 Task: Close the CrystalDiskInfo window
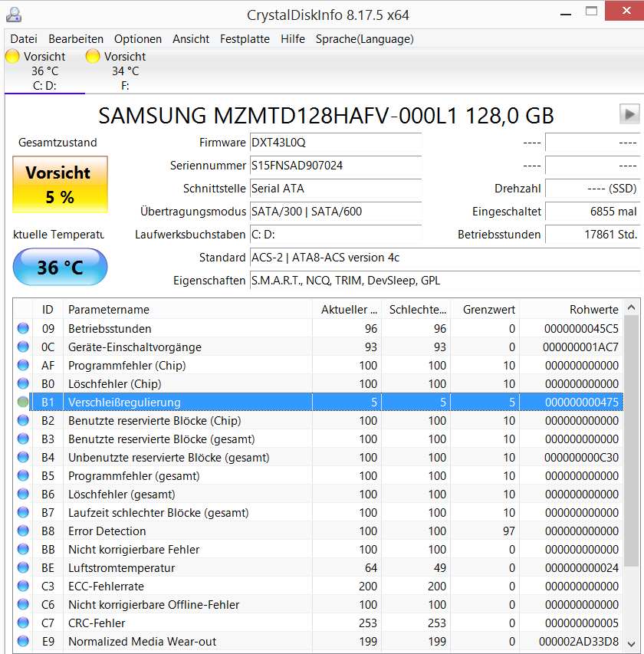(626, 11)
